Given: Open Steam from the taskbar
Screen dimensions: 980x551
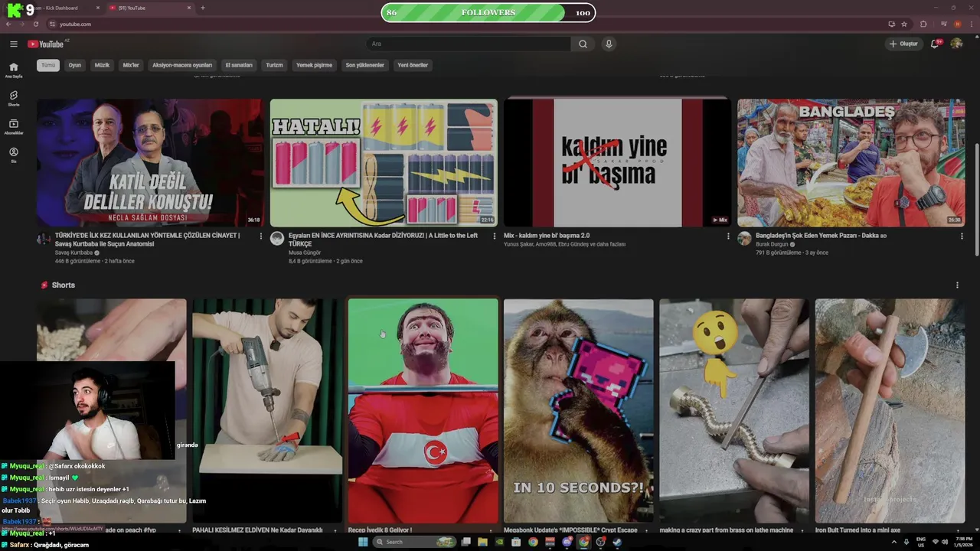Looking at the screenshot, I should (617, 542).
